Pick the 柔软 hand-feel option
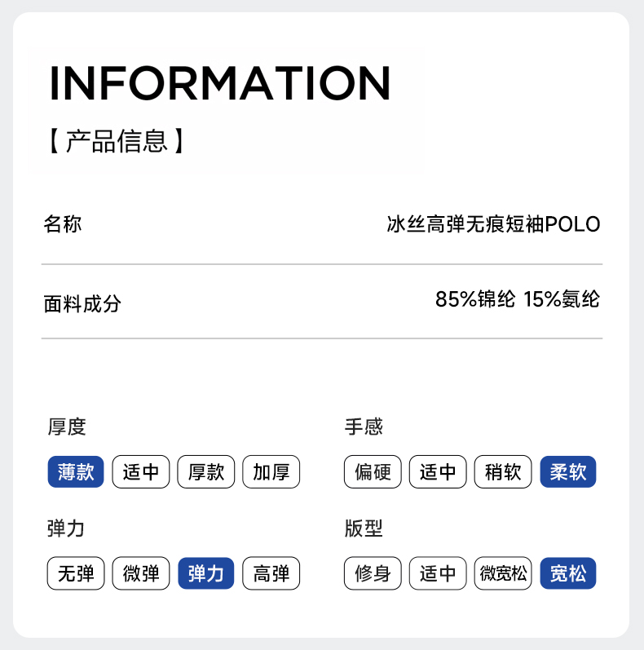The height and width of the screenshot is (650, 644). pyautogui.click(x=568, y=471)
